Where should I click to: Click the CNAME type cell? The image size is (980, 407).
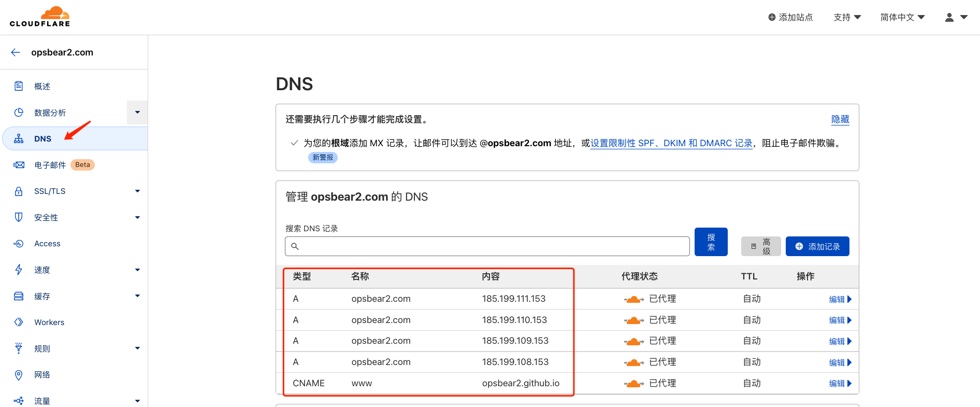coord(309,383)
